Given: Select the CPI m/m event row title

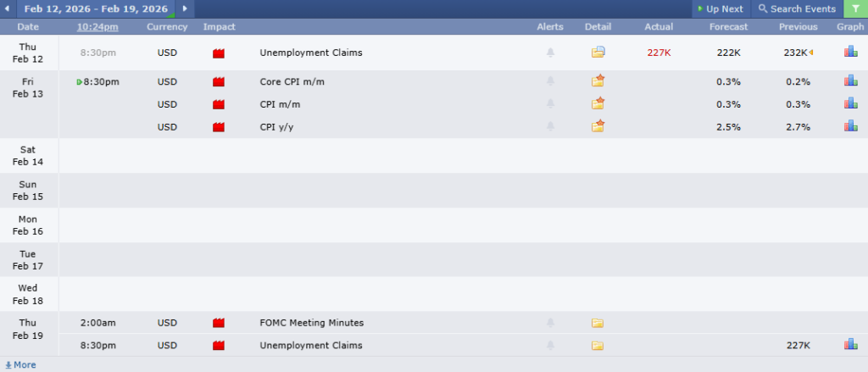Looking at the screenshot, I should click(280, 104).
